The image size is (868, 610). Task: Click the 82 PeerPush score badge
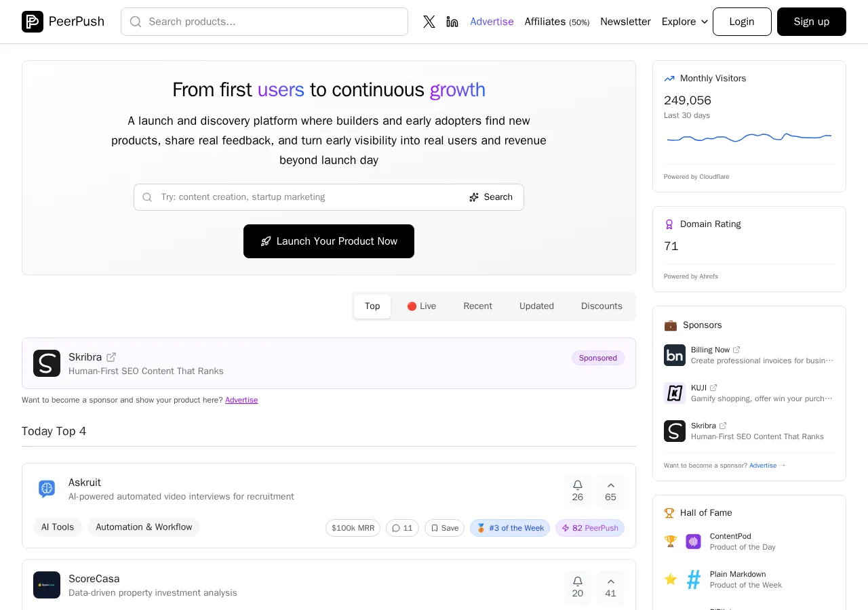(590, 528)
